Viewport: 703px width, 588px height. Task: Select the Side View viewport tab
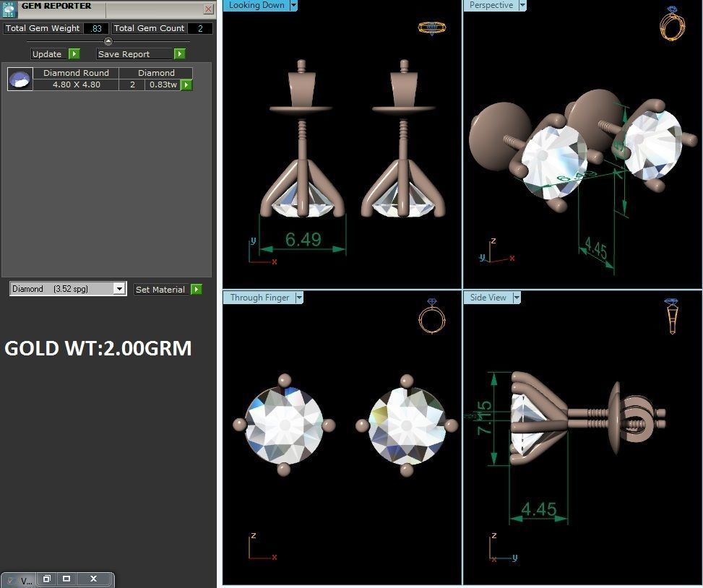(x=488, y=298)
